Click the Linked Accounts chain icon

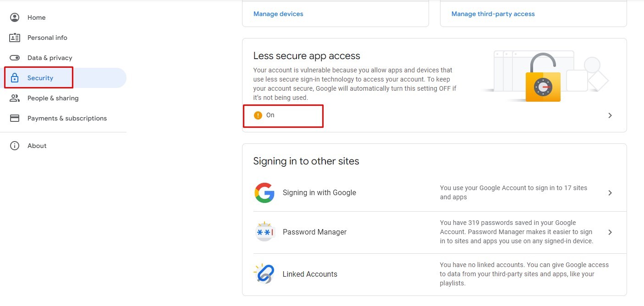264,274
